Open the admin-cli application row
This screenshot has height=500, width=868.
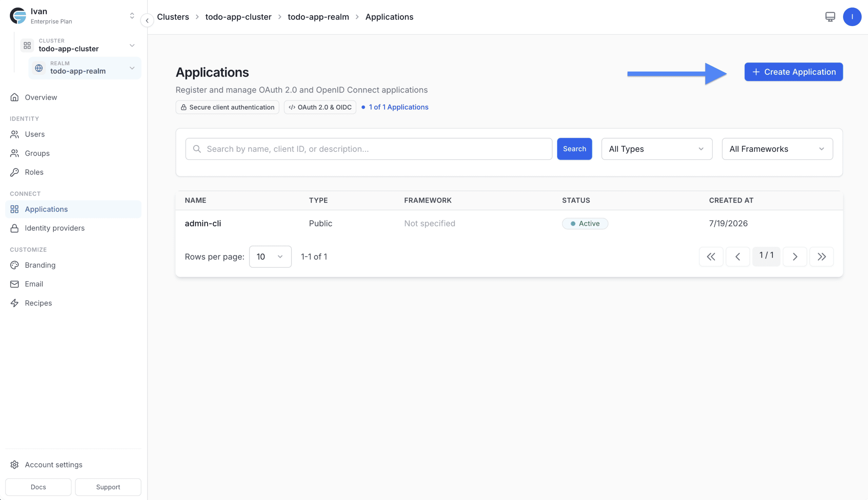pyautogui.click(x=509, y=223)
